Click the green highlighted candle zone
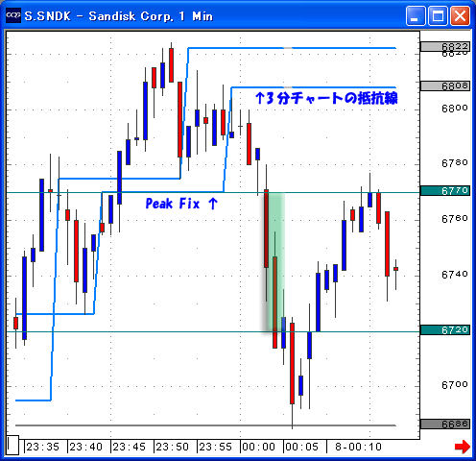The image size is (476, 461). click(x=274, y=262)
